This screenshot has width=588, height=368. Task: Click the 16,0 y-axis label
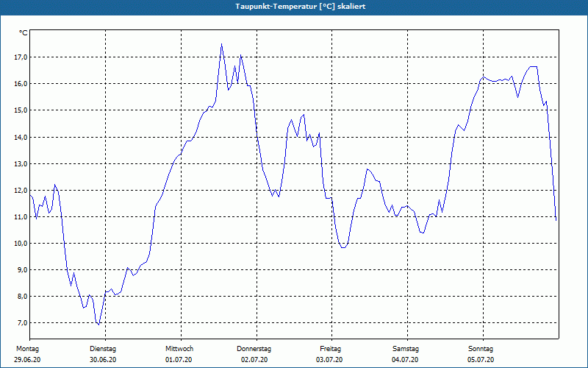pyautogui.click(x=21, y=84)
